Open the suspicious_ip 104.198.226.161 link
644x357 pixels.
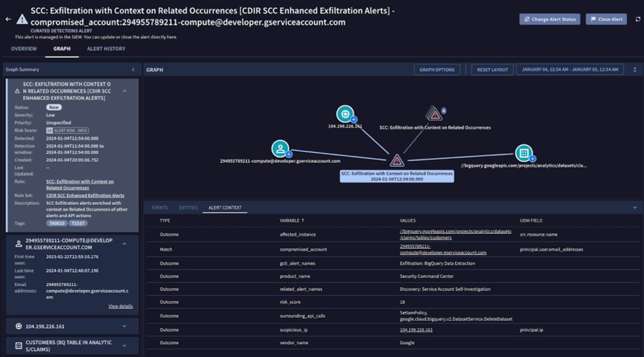(x=416, y=330)
